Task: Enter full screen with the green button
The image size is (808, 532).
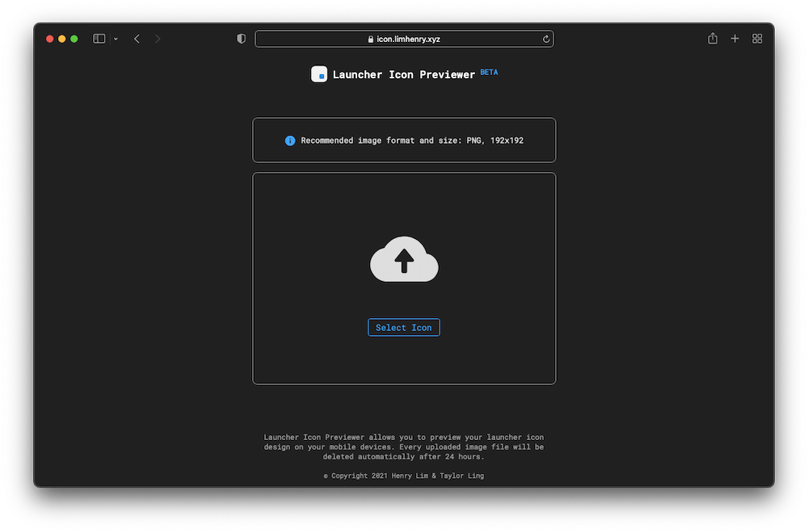Action: pyautogui.click(x=74, y=39)
